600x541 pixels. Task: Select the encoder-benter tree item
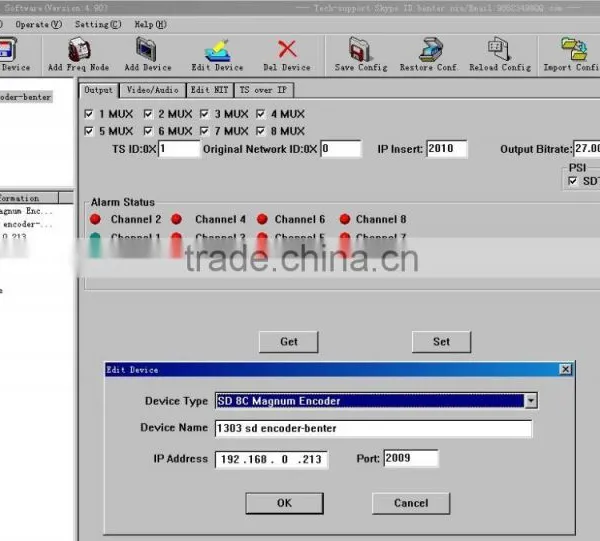coord(26,97)
